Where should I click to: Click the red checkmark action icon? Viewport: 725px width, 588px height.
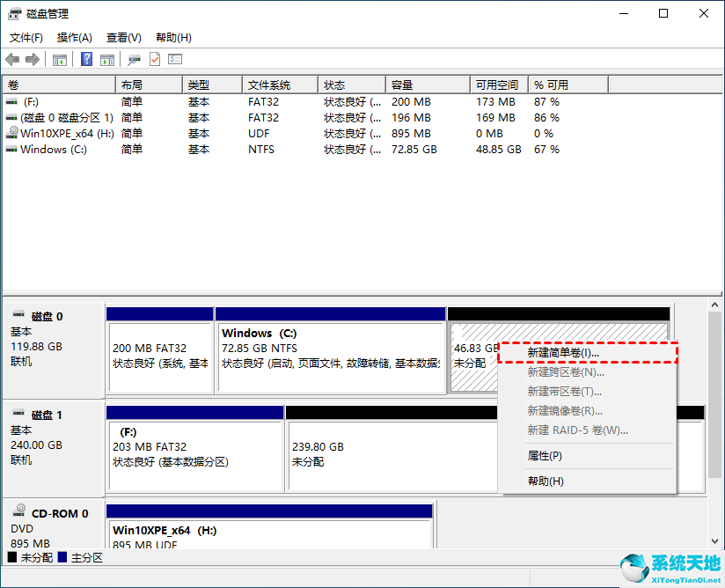click(154, 59)
